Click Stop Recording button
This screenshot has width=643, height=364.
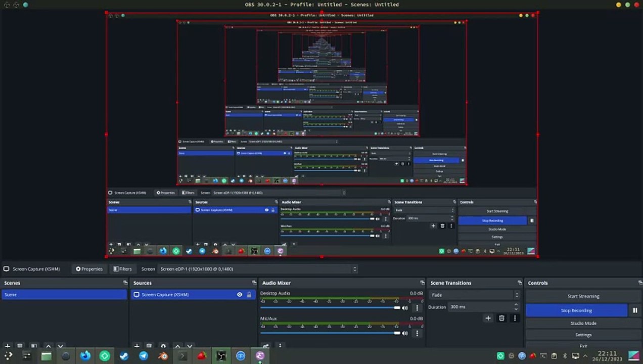[576, 310]
